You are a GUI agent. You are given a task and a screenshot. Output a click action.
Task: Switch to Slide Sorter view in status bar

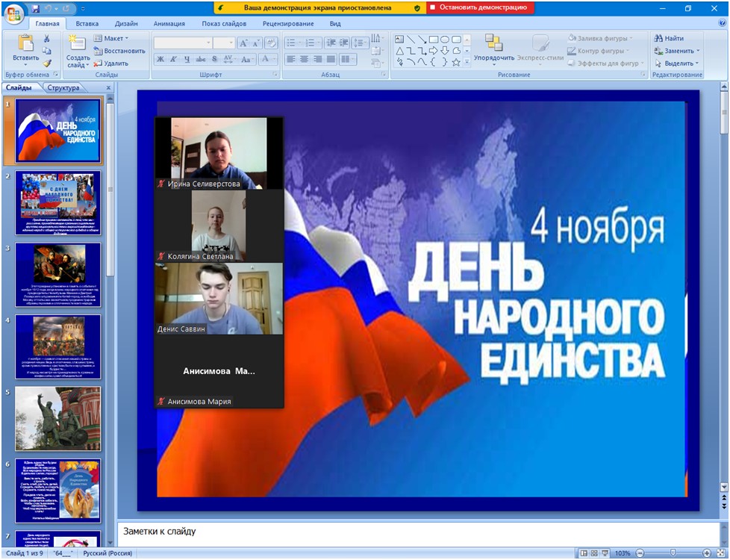coord(594,553)
